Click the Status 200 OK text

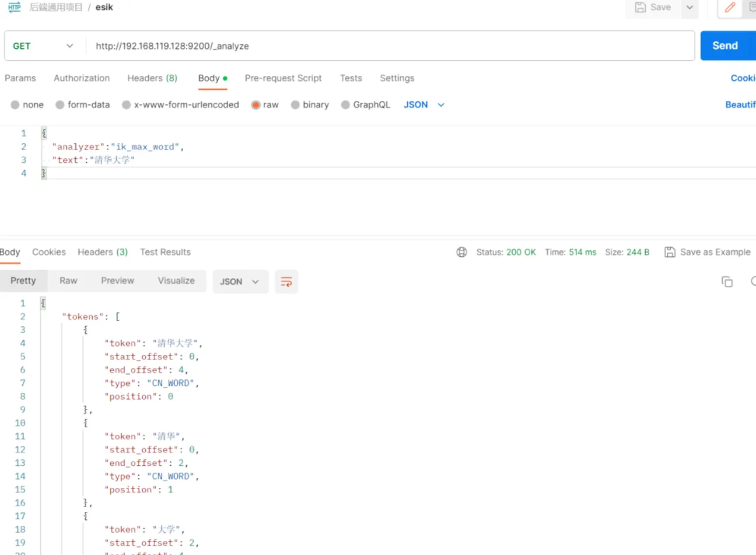506,252
